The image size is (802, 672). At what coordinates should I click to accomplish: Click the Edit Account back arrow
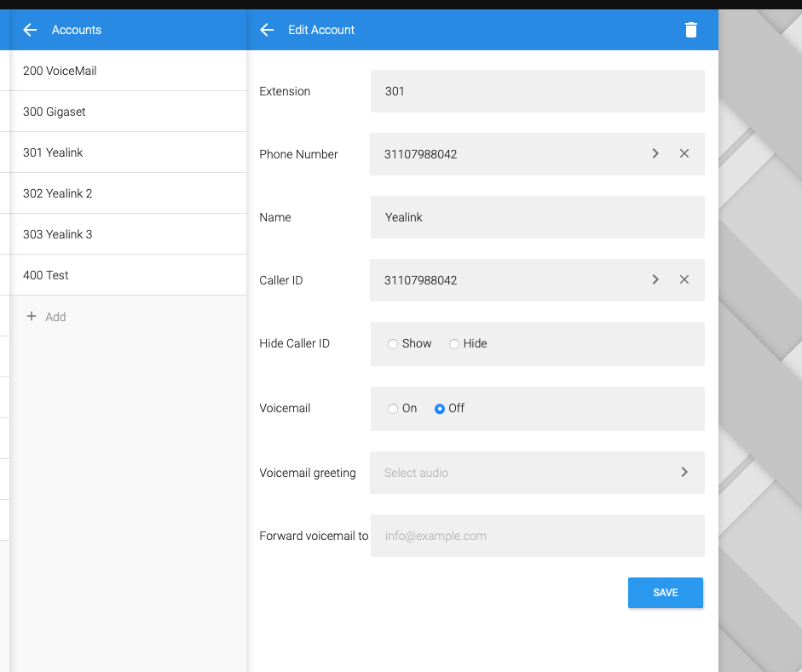pos(267,30)
